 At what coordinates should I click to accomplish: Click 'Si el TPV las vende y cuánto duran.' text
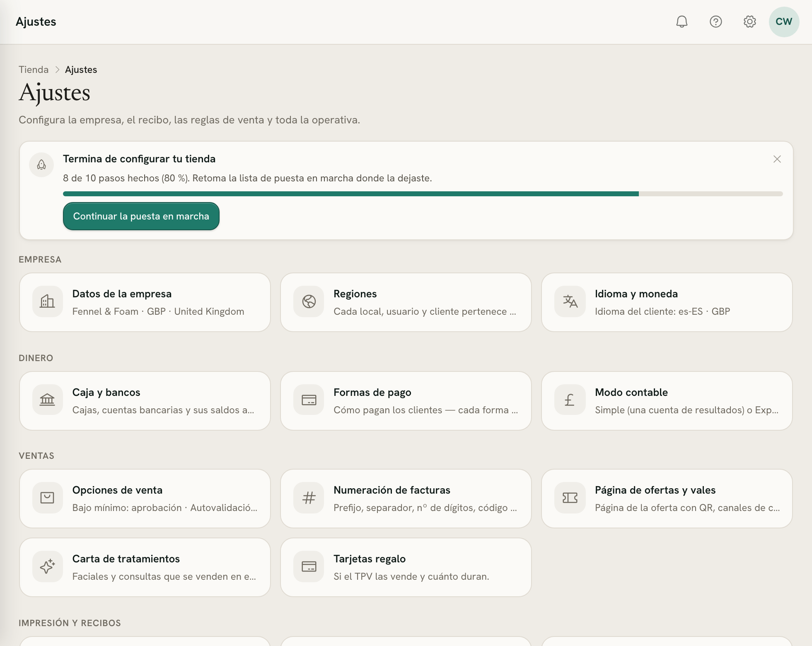point(411,576)
